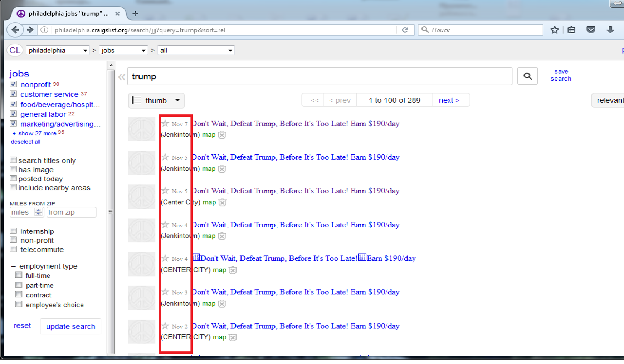The width and height of the screenshot is (624, 364).
Task: Open the Nov 7 Defeat Trump listing
Action: [295, 124]
